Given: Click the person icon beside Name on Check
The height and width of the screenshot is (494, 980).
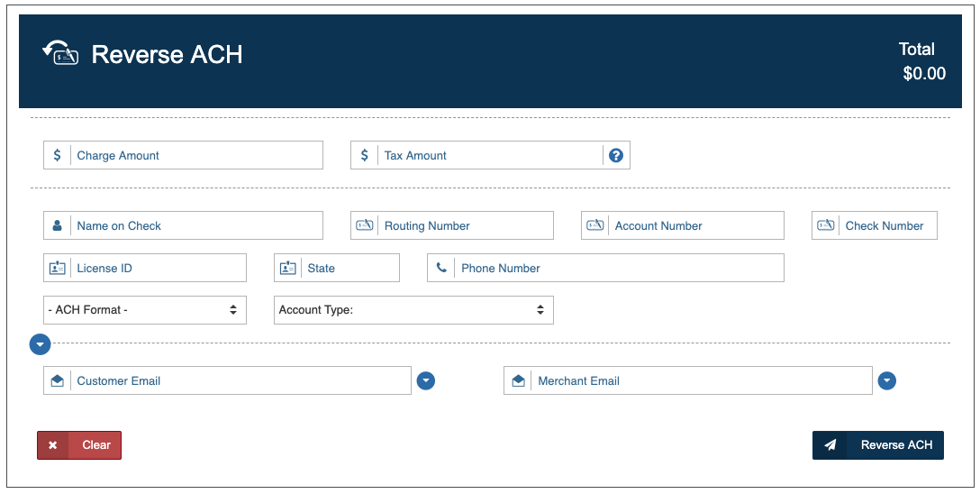Looking at the screenshot, I should (x=58, y=225).
